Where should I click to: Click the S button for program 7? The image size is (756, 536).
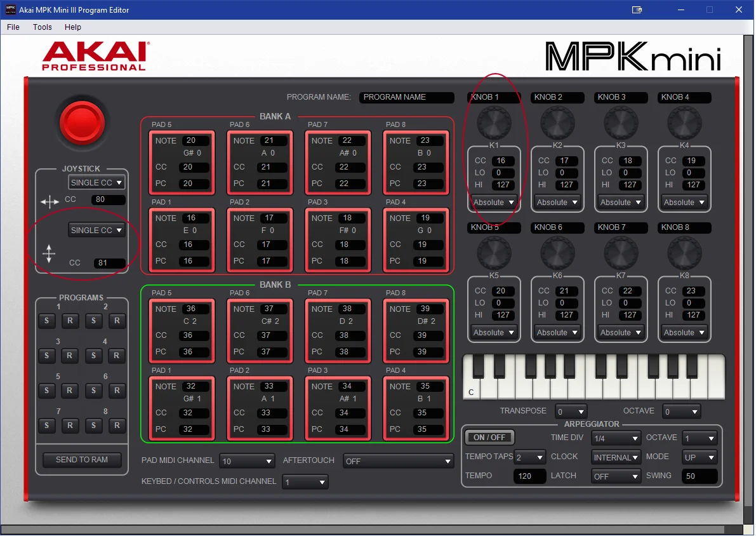[47, 425]
